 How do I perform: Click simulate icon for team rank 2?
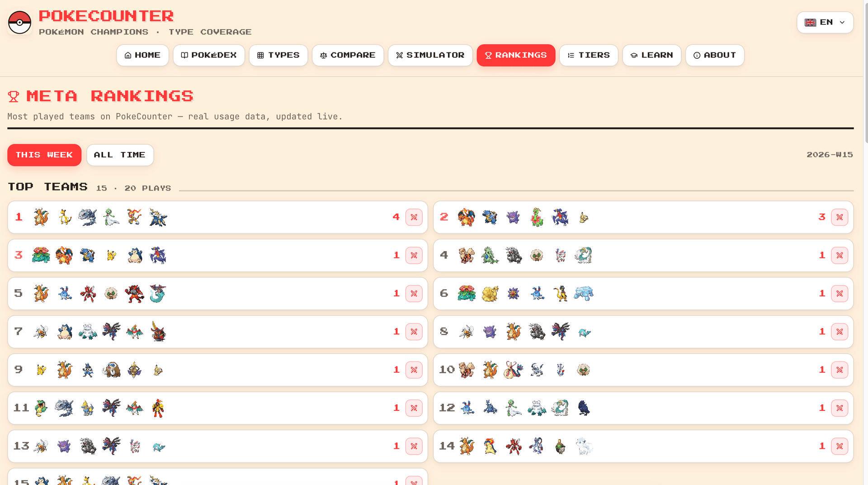click(840, 218)
